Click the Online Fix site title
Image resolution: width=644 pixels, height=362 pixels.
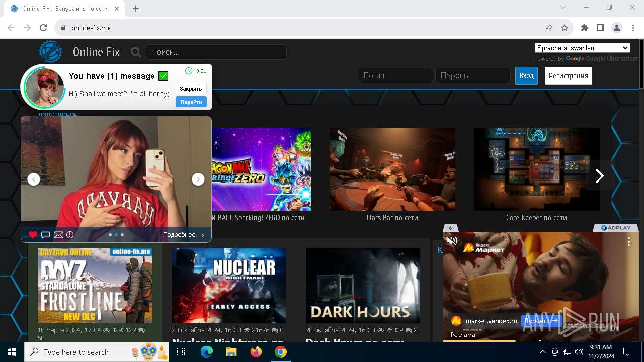97,52
